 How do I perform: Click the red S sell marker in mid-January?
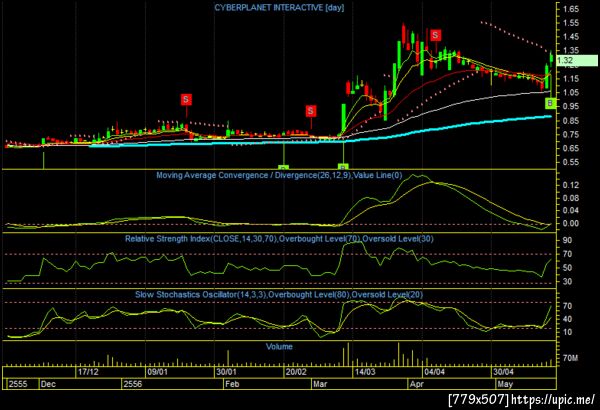coord(186,100)
